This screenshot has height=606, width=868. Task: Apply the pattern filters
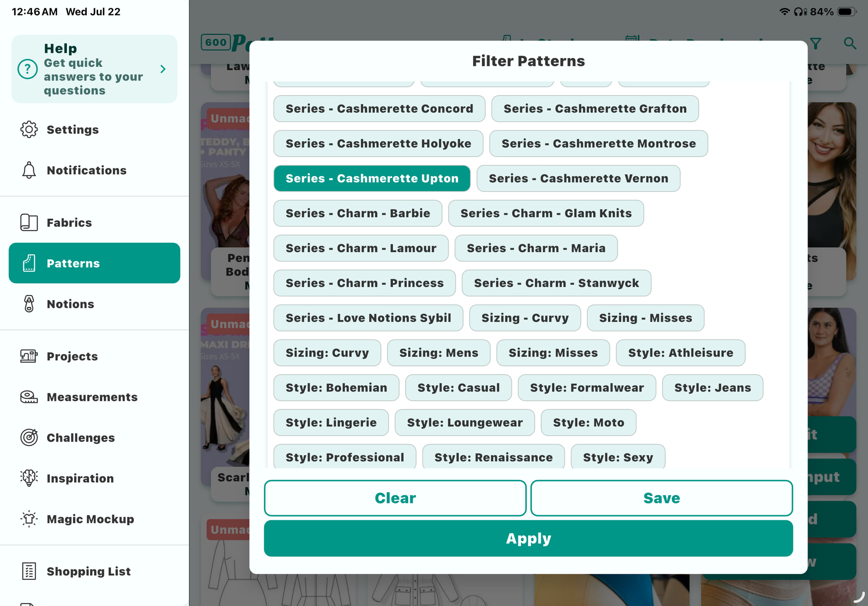tap(528, 539)
